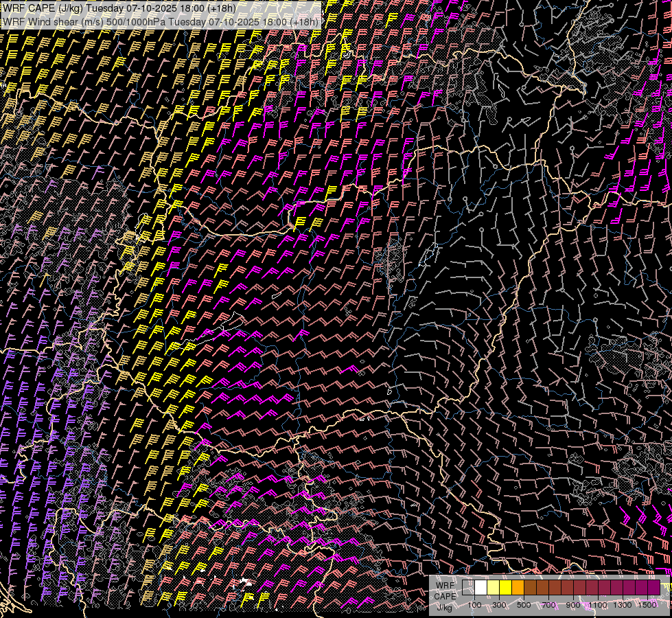This screenshot has width=672, height=618.
Task: Click the 500 label on legend scale
Action: (x=524, y=605)
